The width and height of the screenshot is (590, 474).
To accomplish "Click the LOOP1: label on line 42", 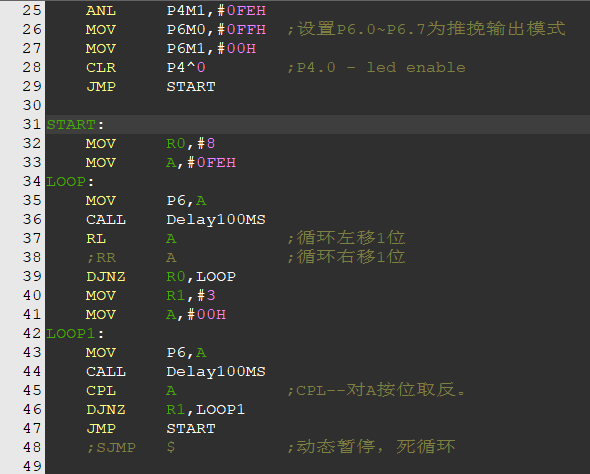I will pyautogui.click(x=75, y=334).
